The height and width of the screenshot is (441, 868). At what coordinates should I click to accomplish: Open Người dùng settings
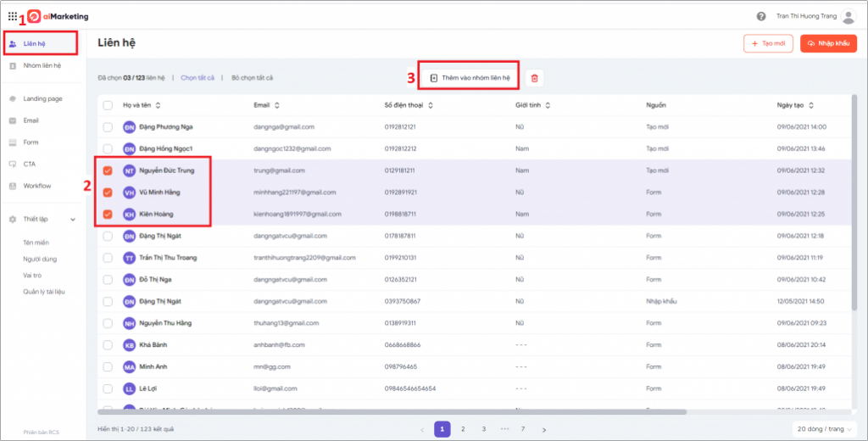tap(40, 259)
